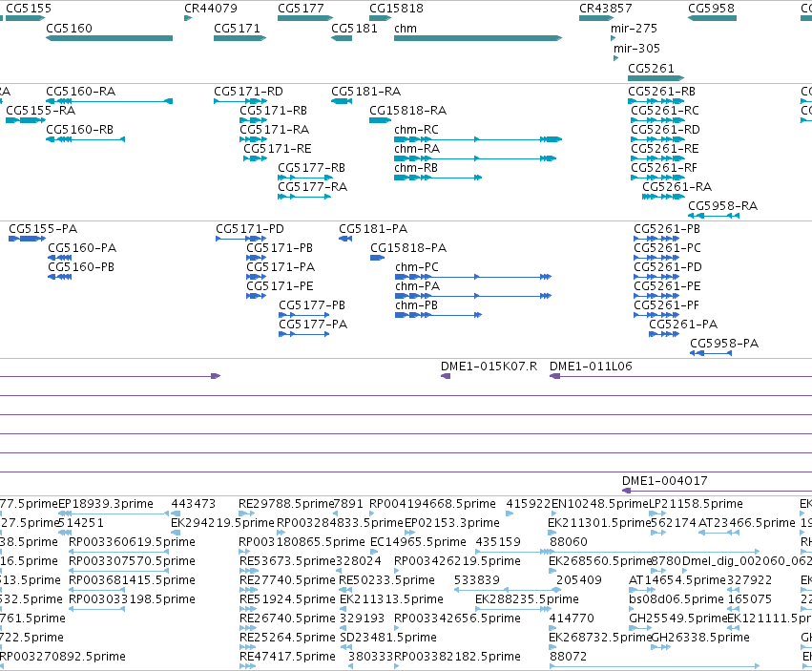Click transcript label CG5181-RA

click(x=366, y=92)
